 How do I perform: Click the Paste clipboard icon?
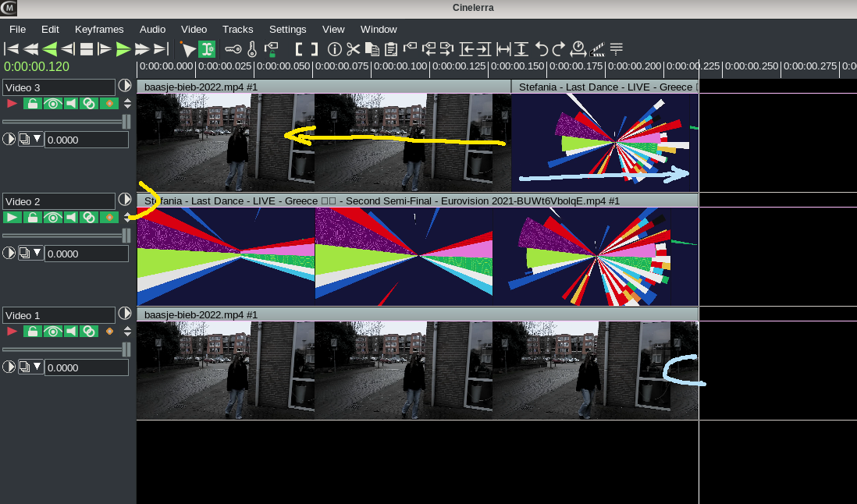coord(391,49)
